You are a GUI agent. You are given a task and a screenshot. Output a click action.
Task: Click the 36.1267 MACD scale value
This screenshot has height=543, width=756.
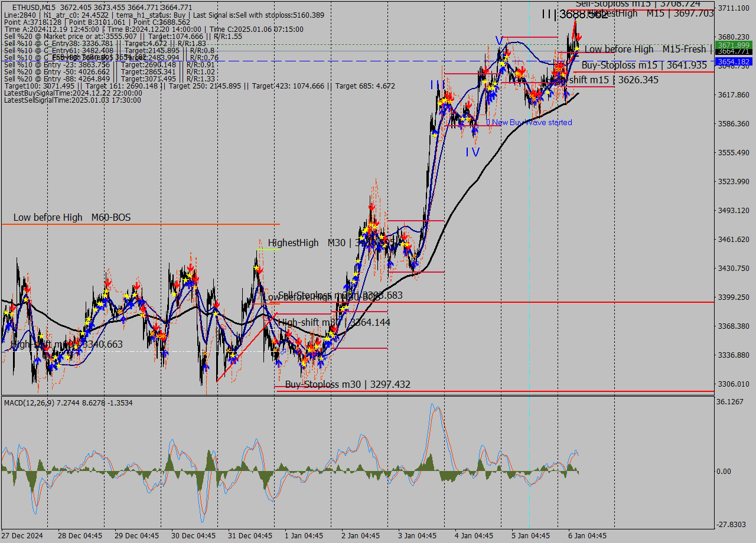tap(731, 402)
